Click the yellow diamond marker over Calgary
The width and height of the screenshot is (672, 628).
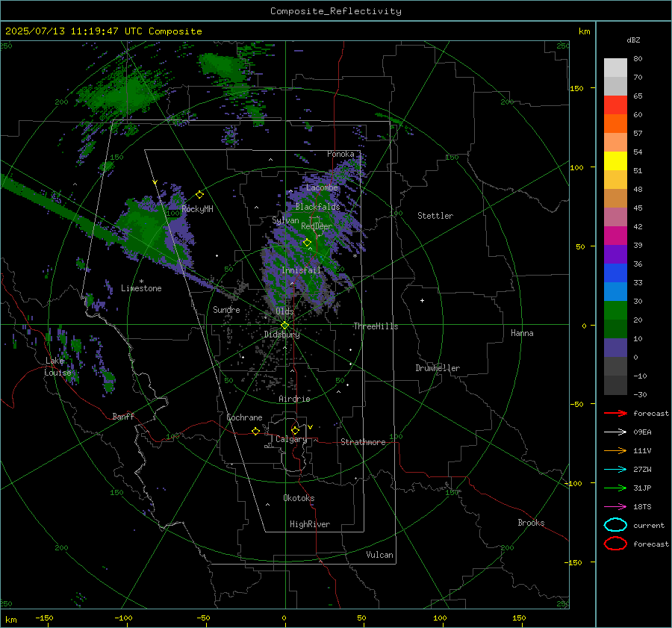point(295,430)
